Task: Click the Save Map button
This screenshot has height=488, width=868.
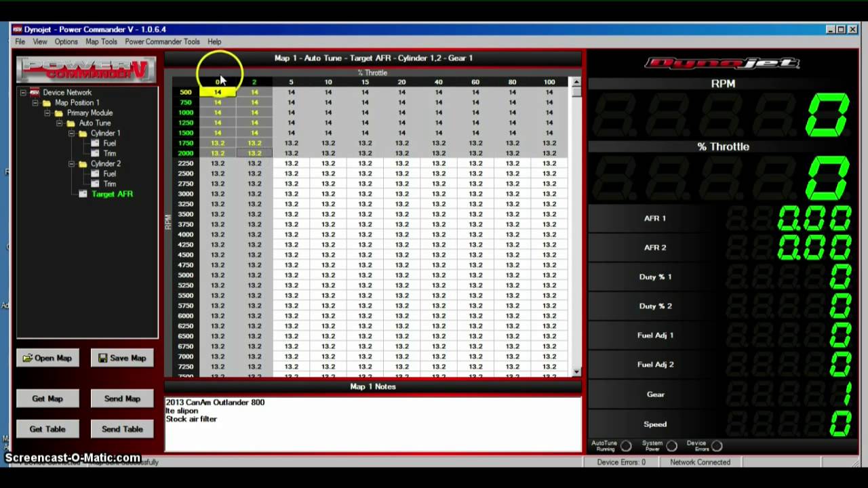Action: pos(122,358)
